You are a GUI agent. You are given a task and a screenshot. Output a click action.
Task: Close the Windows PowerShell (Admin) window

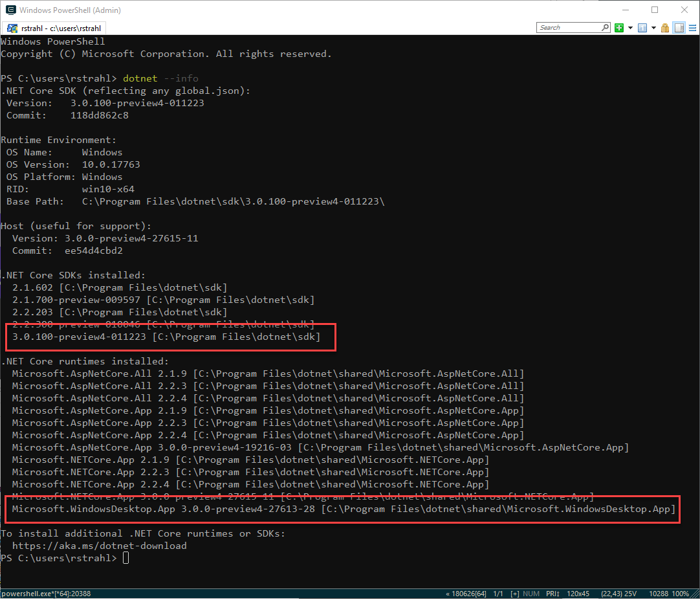pyautogui.click(x=684, y=10)
